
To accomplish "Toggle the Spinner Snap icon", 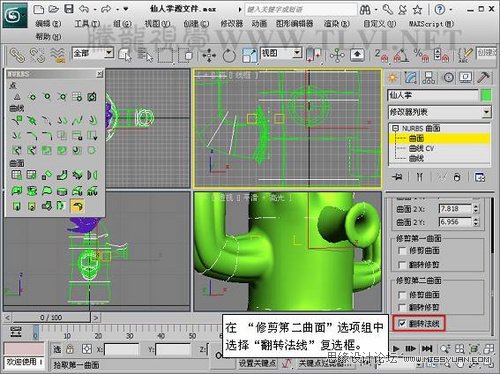I will coord(442,55).
